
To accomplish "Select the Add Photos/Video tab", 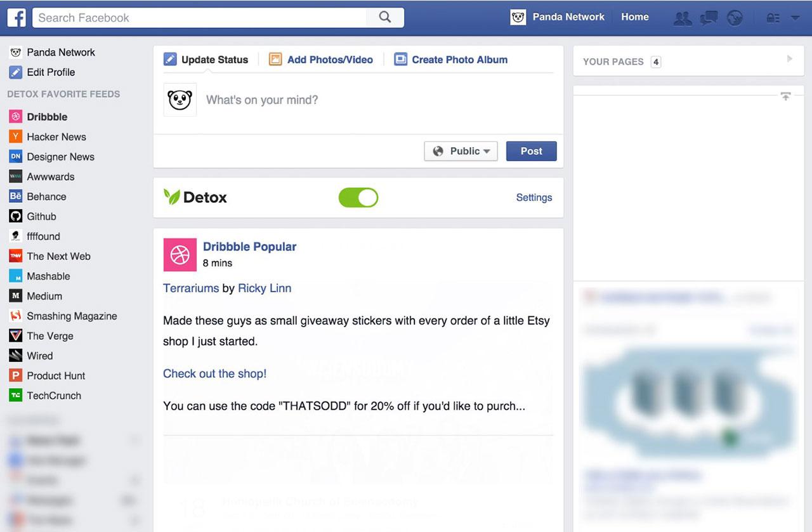I will pyautogui.click(x=321, y=60).
